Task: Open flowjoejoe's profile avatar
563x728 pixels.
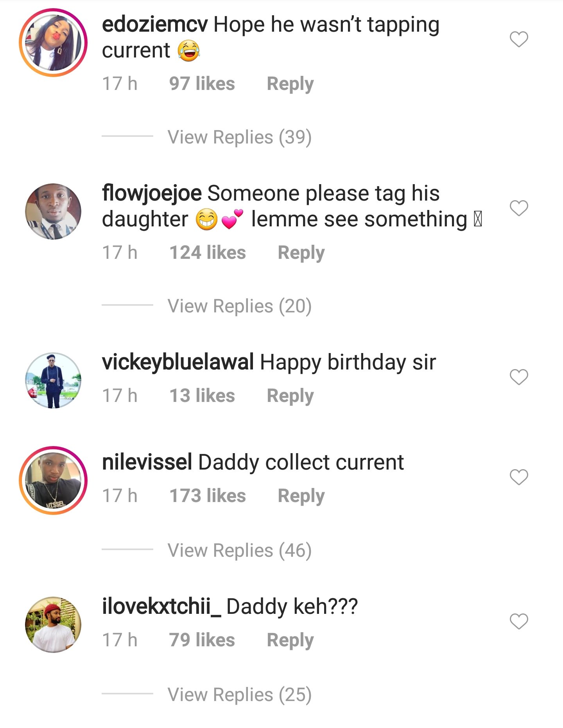Action: [53, 212]
